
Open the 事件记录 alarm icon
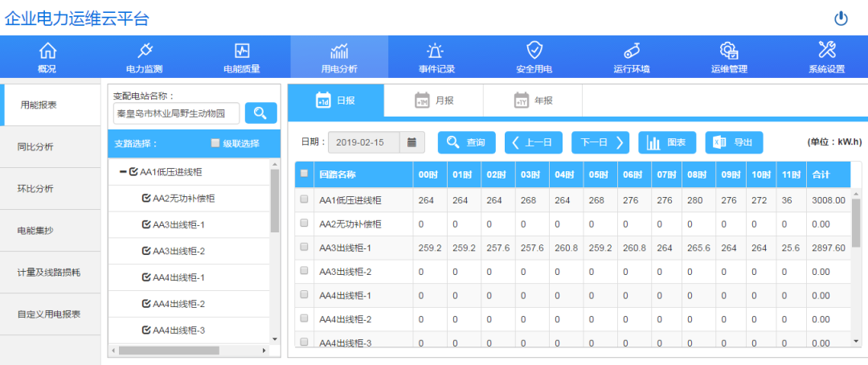point(436,51)
